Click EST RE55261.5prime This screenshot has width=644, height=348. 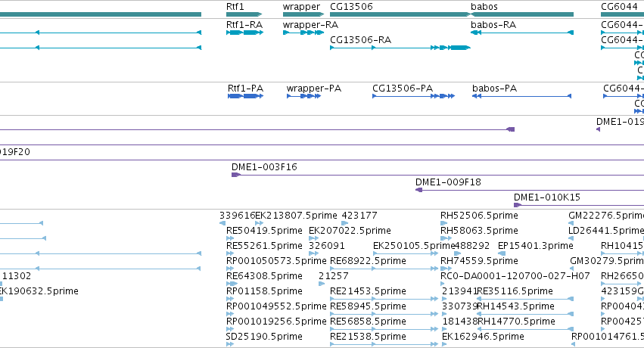264,246
